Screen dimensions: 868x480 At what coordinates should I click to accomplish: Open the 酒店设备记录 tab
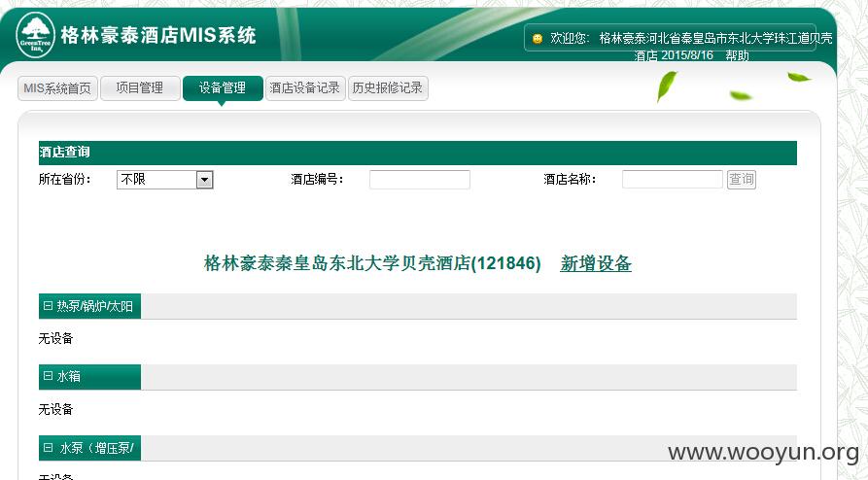coord(305,88)
